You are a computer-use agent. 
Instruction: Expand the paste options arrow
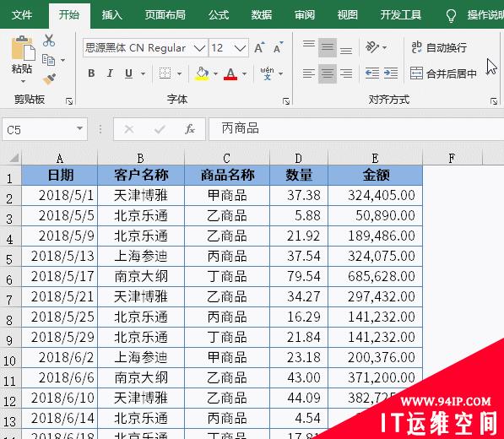tap(23, 81)
